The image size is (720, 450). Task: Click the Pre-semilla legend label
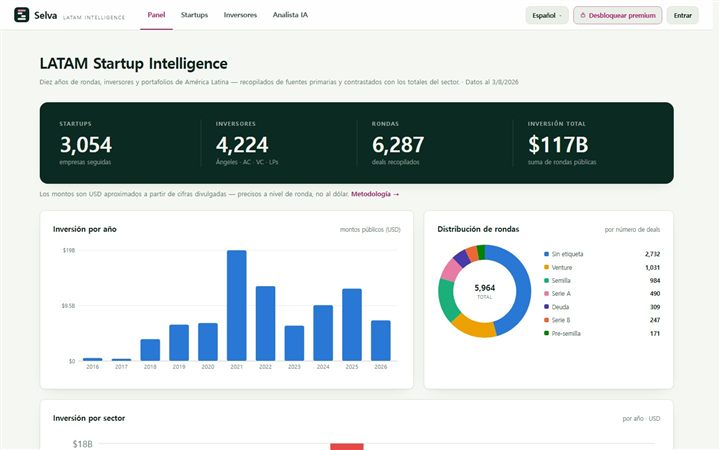coord(566,333)
